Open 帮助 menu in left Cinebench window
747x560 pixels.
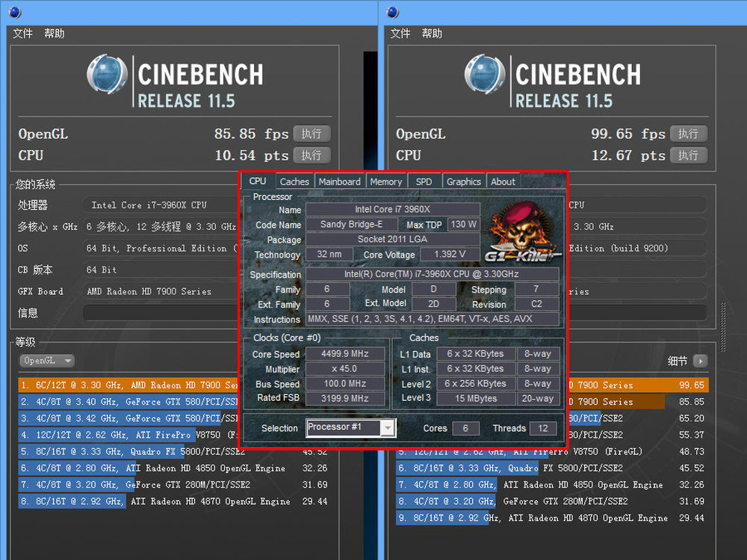click(x=55, y=34)
